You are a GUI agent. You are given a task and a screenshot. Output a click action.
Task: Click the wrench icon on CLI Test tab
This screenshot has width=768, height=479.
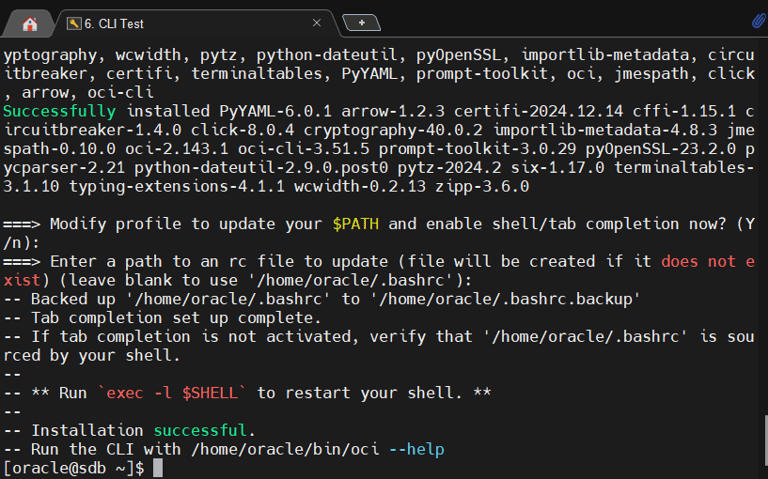coord(74,24)
